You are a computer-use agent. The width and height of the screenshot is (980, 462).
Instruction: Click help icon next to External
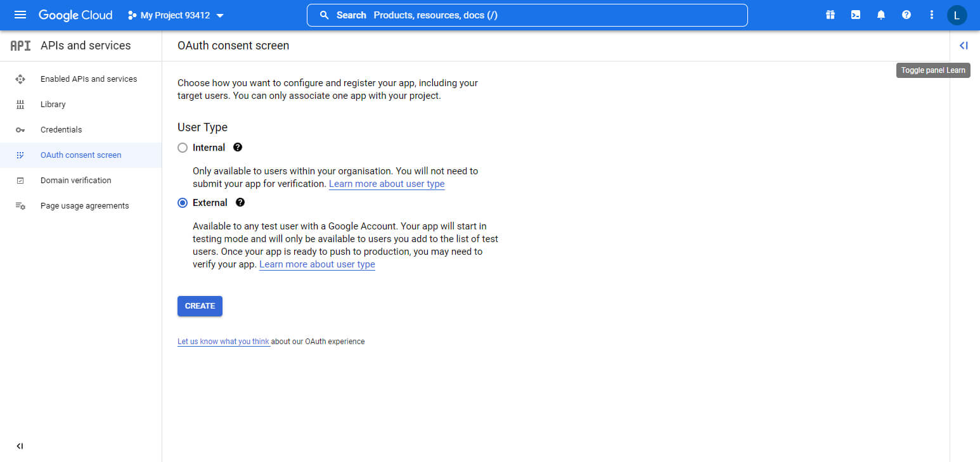[x=240, y=203]
